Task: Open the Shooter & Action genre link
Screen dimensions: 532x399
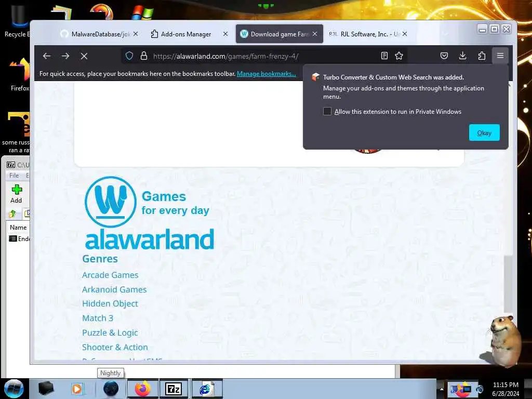Action: (x=115, y=347)
